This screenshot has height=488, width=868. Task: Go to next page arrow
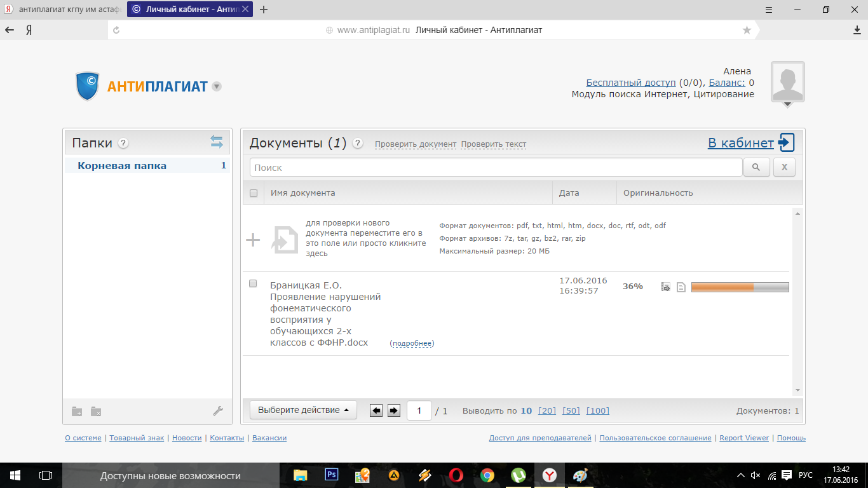coord(393,410)
